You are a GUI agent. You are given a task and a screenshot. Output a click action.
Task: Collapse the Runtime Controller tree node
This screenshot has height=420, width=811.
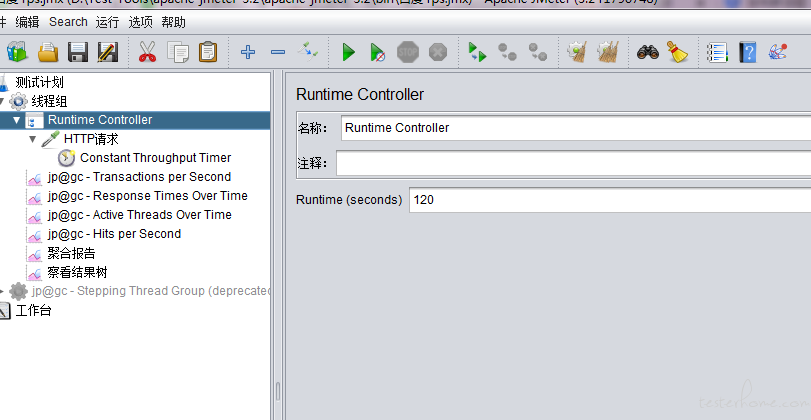click(x=17, y=120)
